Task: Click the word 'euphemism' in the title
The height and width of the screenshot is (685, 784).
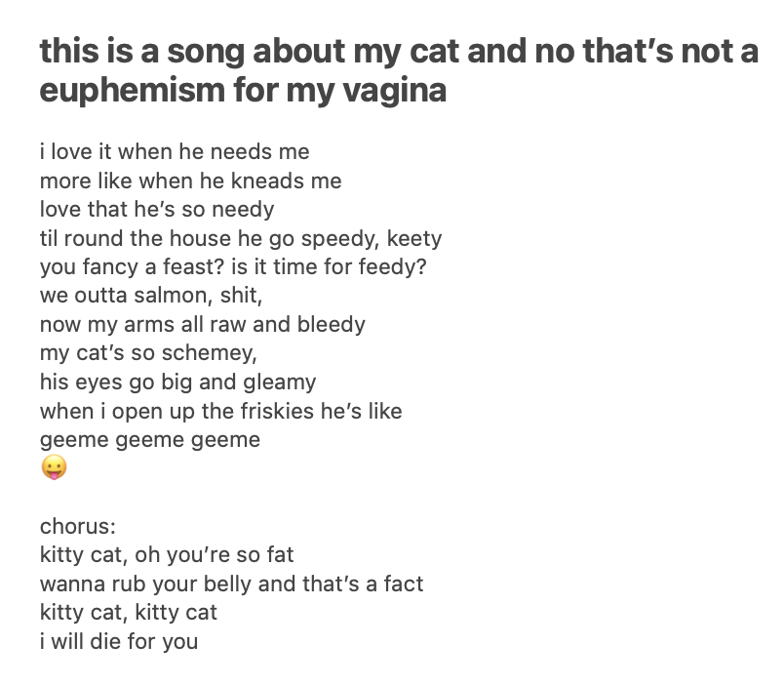Action: [132, 91]
